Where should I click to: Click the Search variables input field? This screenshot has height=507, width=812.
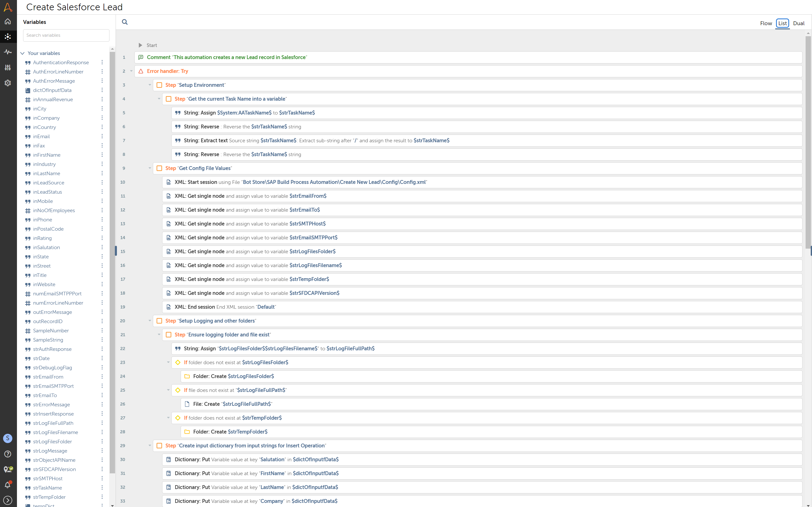(x=66, y=35)
